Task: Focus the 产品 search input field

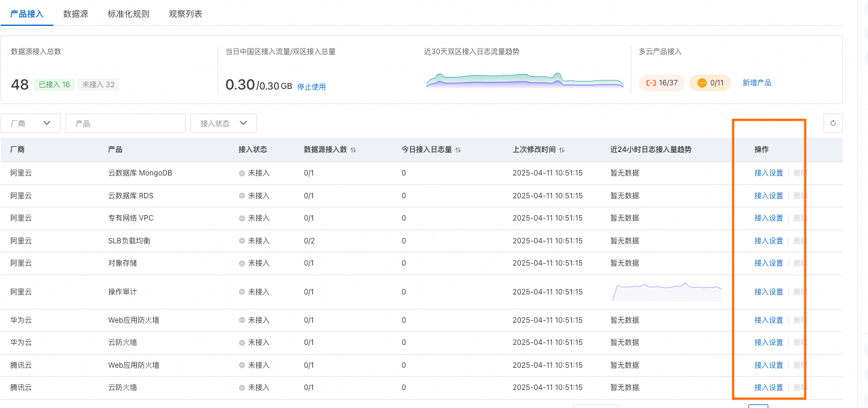Action: point(126,123)
